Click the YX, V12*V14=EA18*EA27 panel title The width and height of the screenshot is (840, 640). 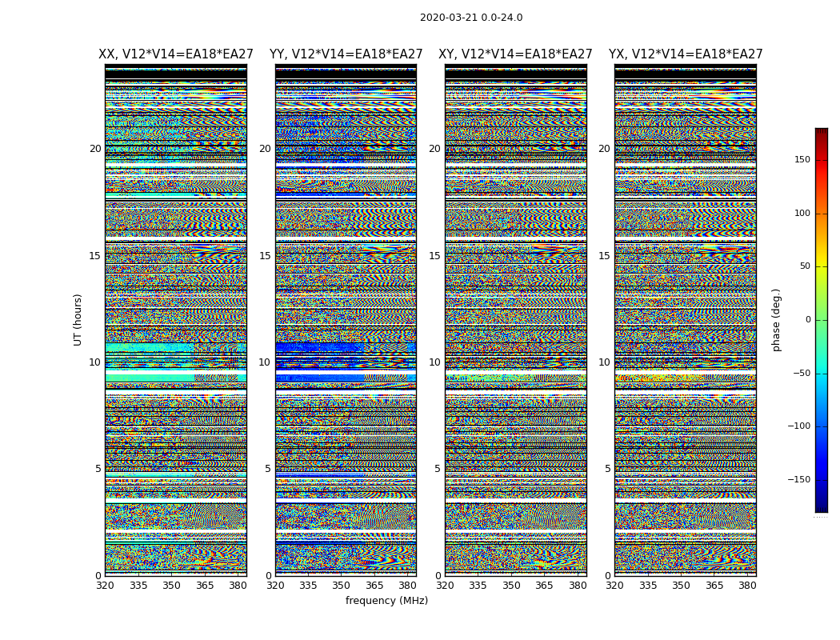tap(685, 54)
